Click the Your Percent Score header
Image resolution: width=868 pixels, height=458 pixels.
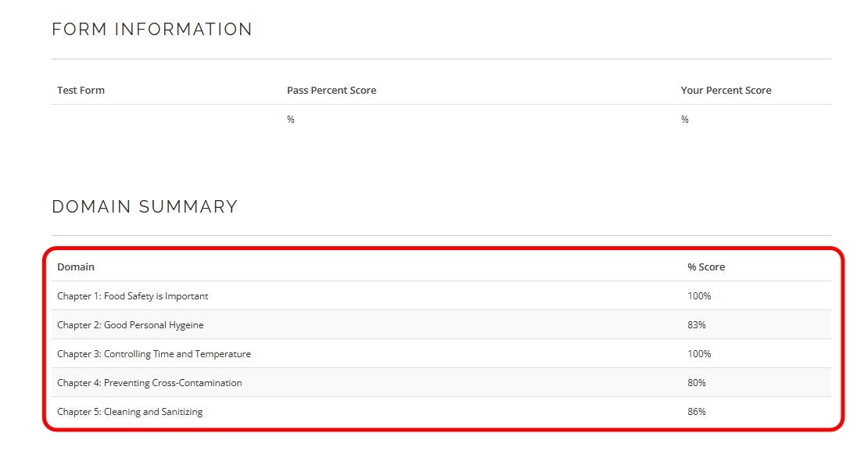726,91
